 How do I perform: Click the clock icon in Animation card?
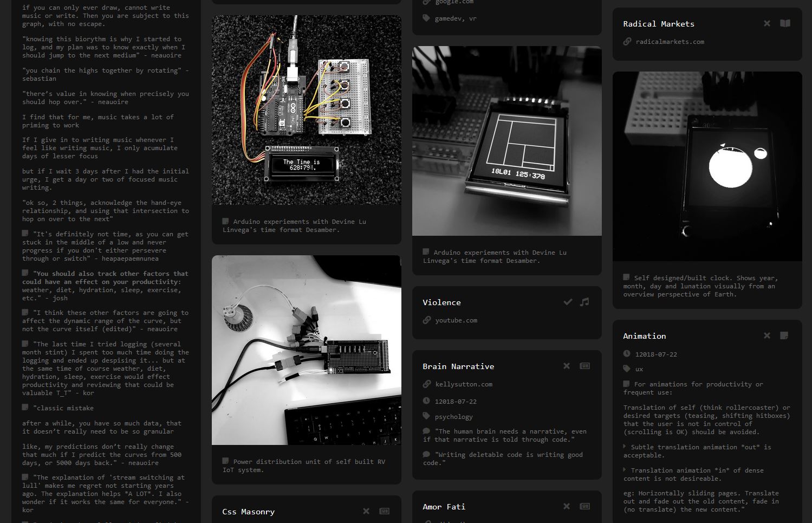(x=627, y=353)
